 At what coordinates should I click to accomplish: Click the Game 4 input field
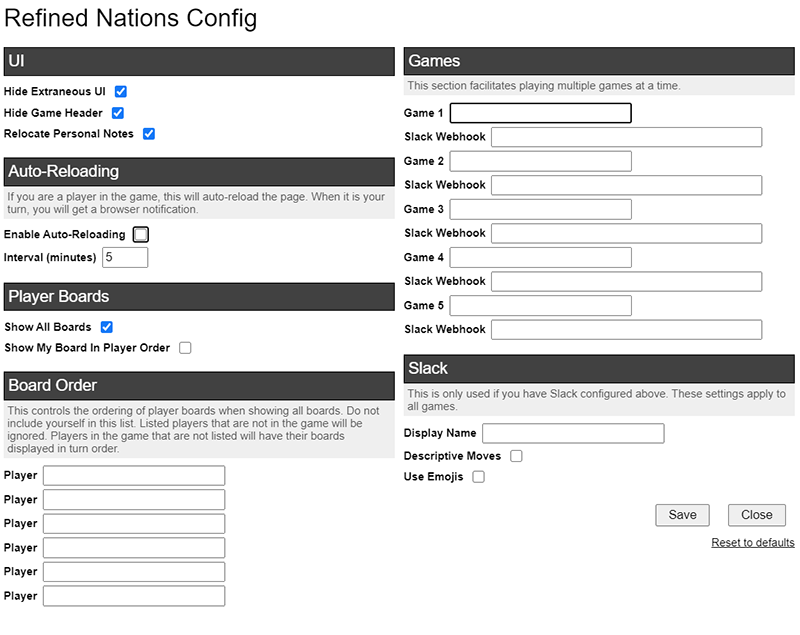click(540, 258)
